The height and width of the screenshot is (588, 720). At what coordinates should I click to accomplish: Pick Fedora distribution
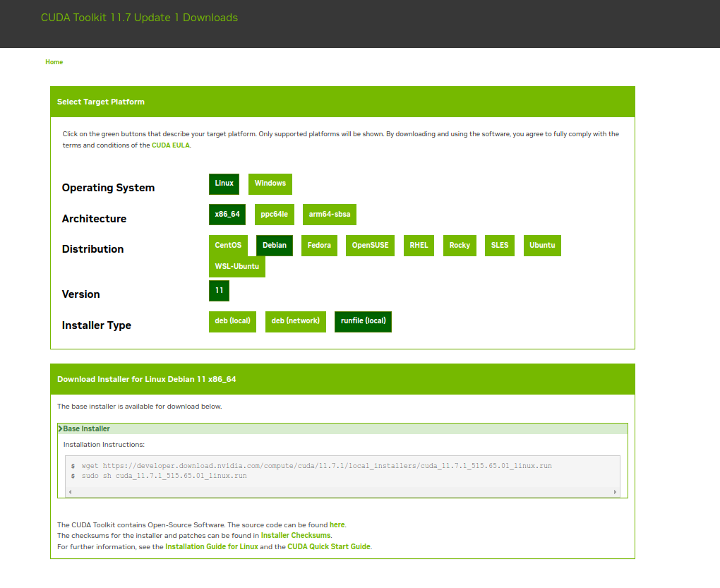tap(319, 246)
